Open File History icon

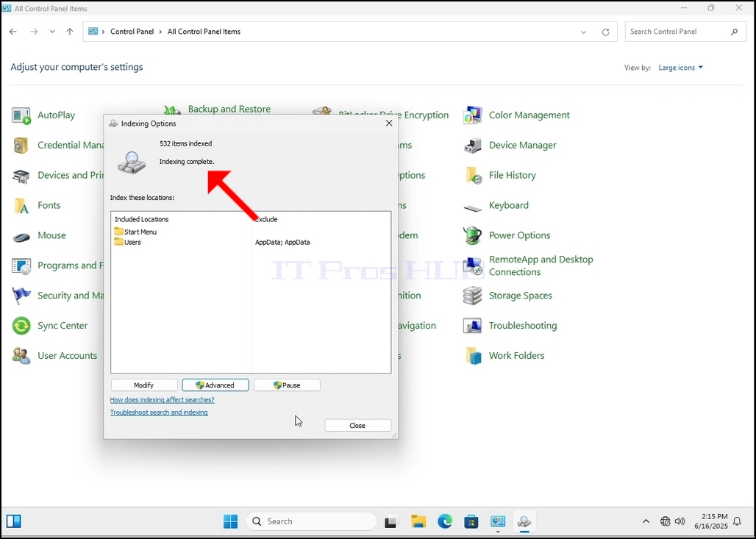point(472,176)
